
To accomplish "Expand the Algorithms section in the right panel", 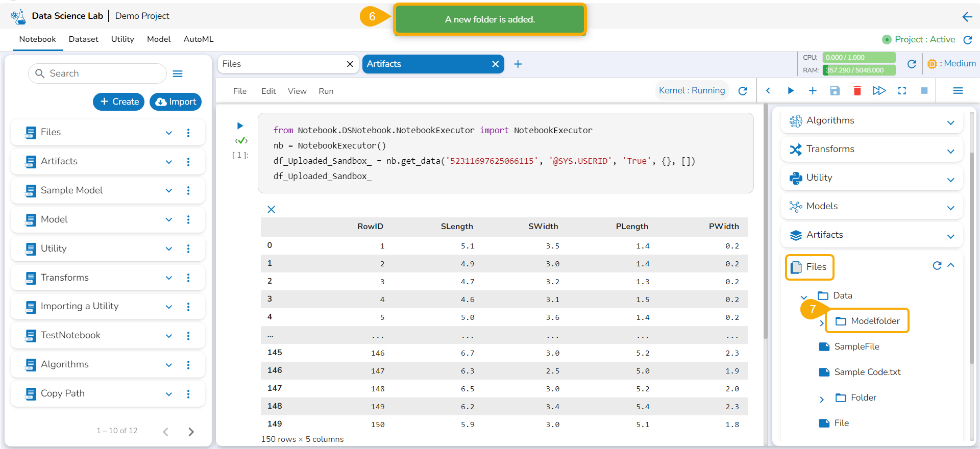I will pos(950,122).
